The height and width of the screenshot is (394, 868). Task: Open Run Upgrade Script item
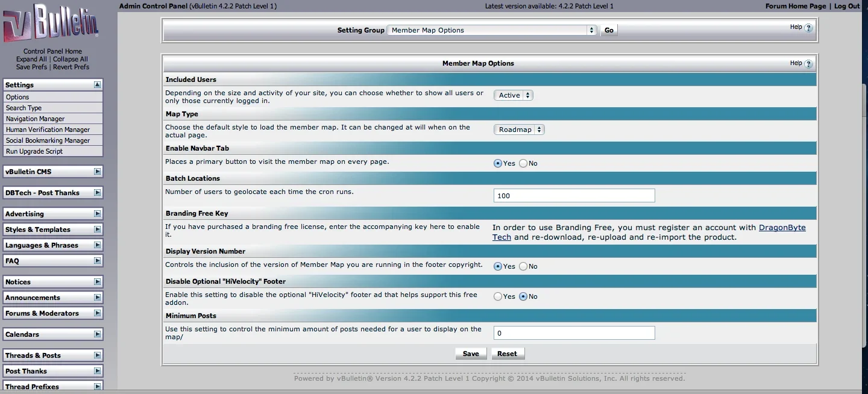point(53,151)
